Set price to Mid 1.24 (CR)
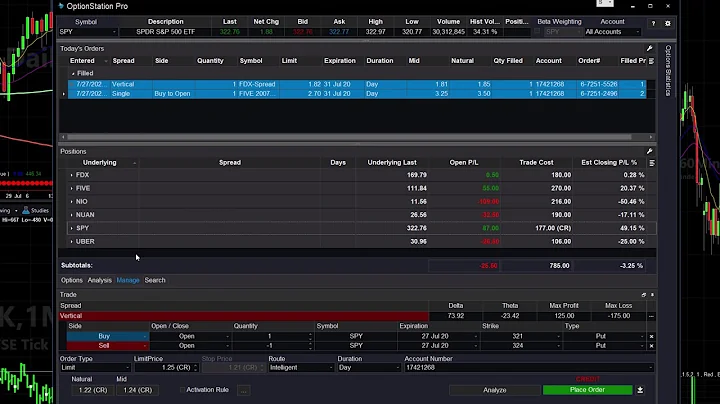The width and height of the screenshot is (720, 404). coord(138,390)
